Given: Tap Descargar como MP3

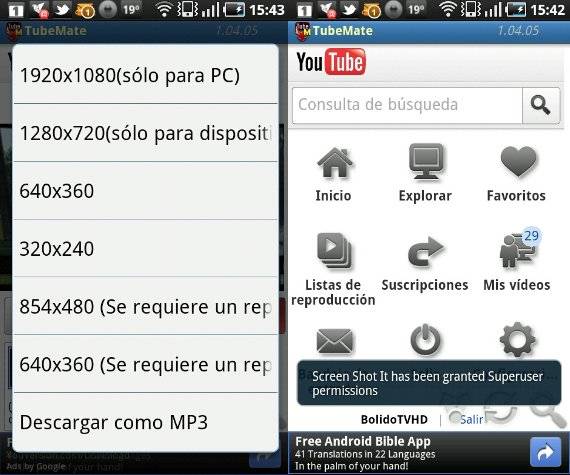Looking at the screenshot, I should tap(145, 422).
